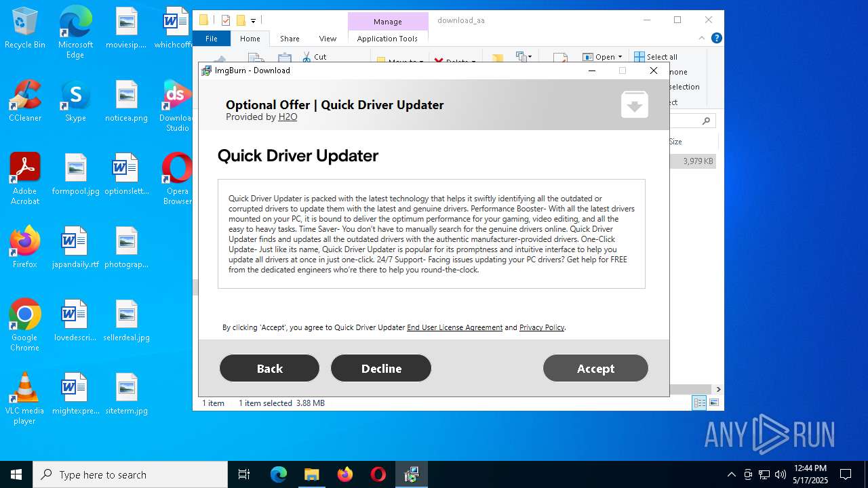Image resolution: width=868 pixels, height=488 pixels.
Task: Open Opera Browser desktop shortcut
Action: pyautogui.click(x=177, y=179)
